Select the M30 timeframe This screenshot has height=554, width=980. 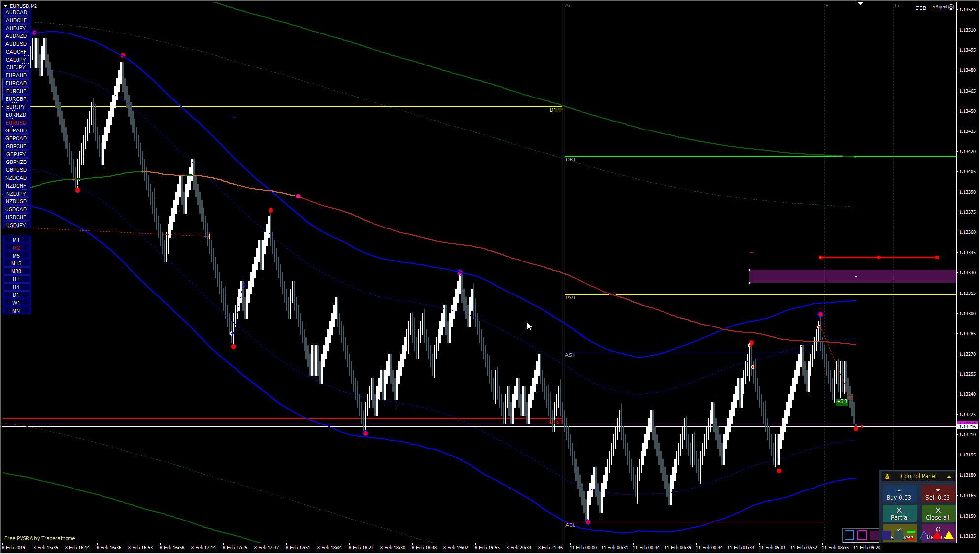pyautogui.click(x=16, y=271)
